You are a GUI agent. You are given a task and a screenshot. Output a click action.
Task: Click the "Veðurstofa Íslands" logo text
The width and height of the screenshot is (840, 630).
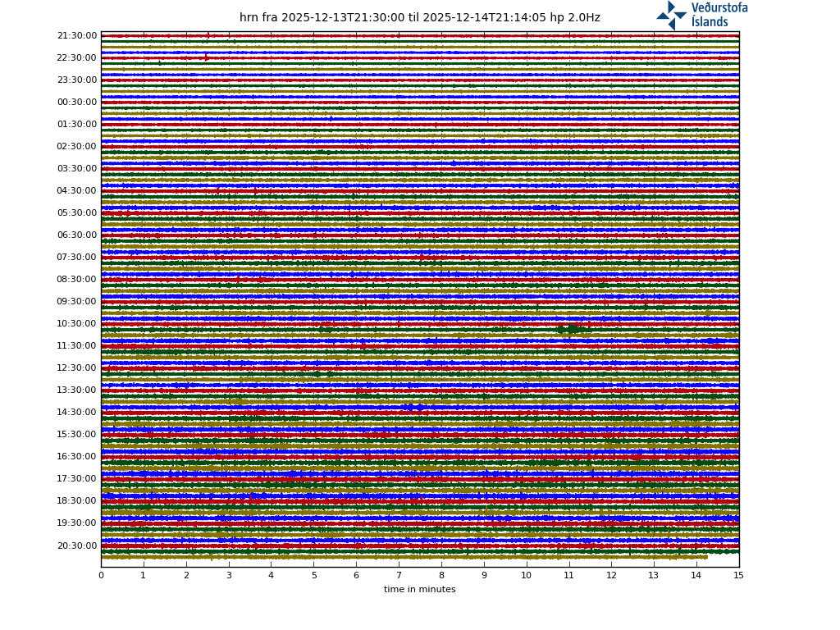tap(719, 15)
